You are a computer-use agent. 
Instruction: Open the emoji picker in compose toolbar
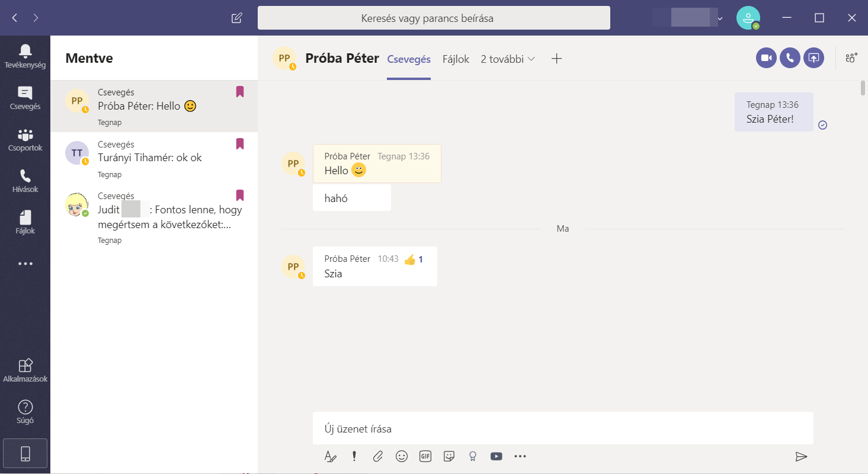point(402,456)
